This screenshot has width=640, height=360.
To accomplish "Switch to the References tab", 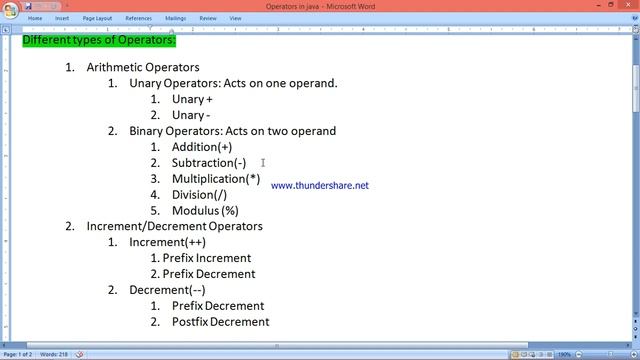I will pyautogui.click(x=138, y=18).
